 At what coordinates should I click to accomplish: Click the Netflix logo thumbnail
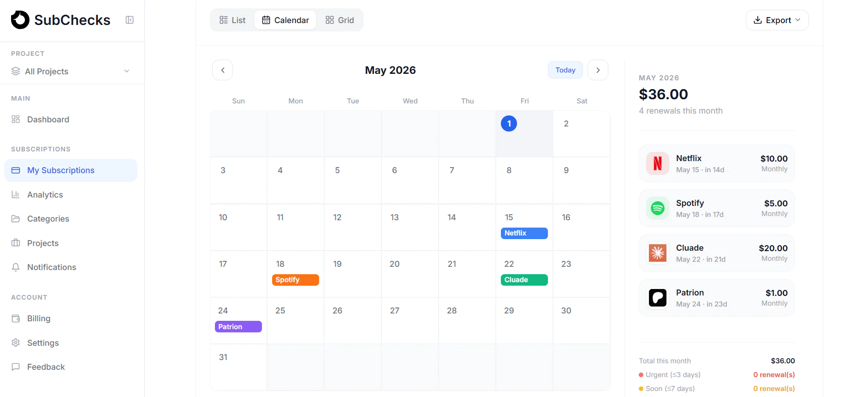[658, 163]
